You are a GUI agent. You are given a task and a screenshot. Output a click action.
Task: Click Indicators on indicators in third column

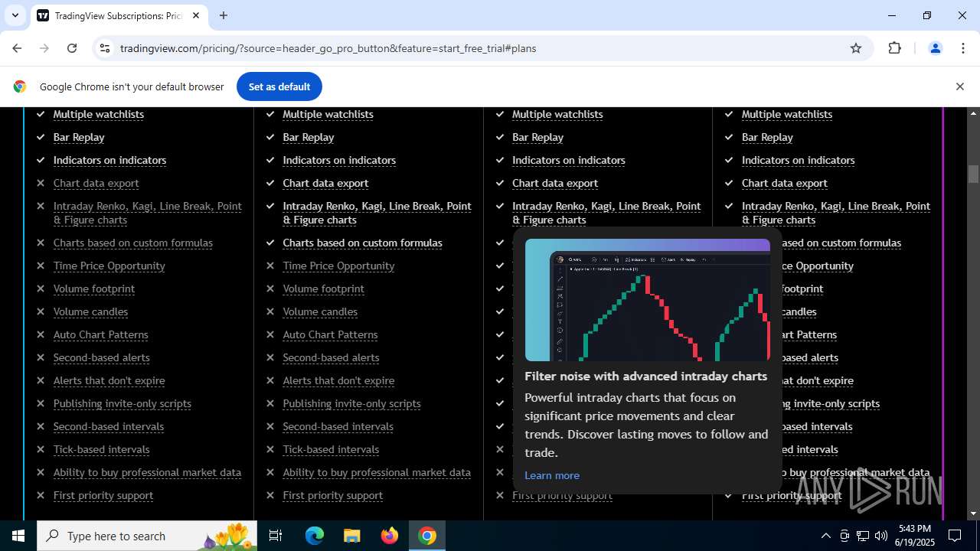click(x=568, y=160)
